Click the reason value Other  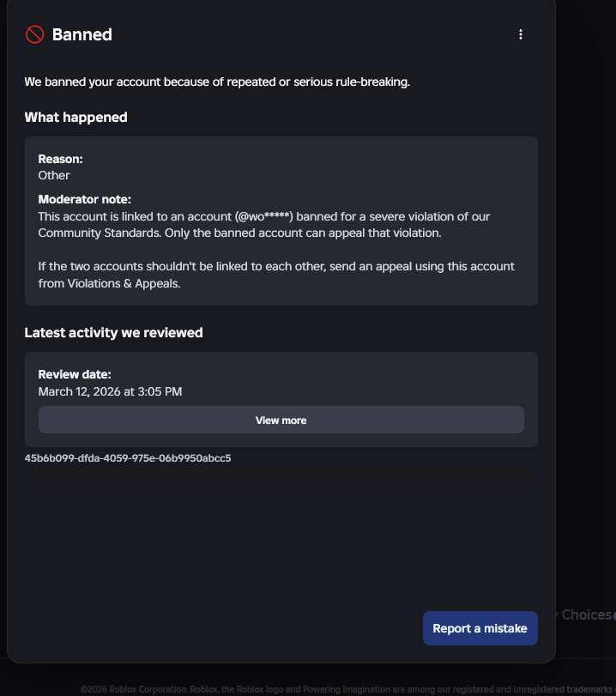click(x=54, y=175)
